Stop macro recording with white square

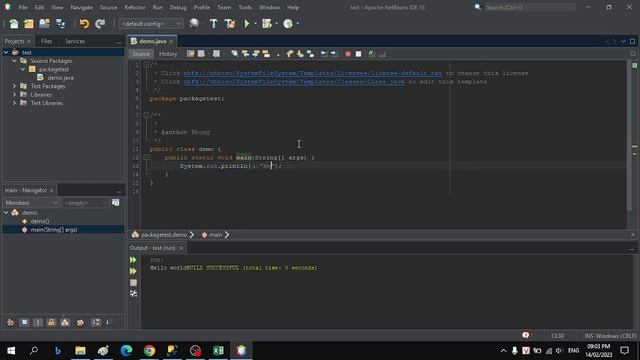(x=358, y=54)
